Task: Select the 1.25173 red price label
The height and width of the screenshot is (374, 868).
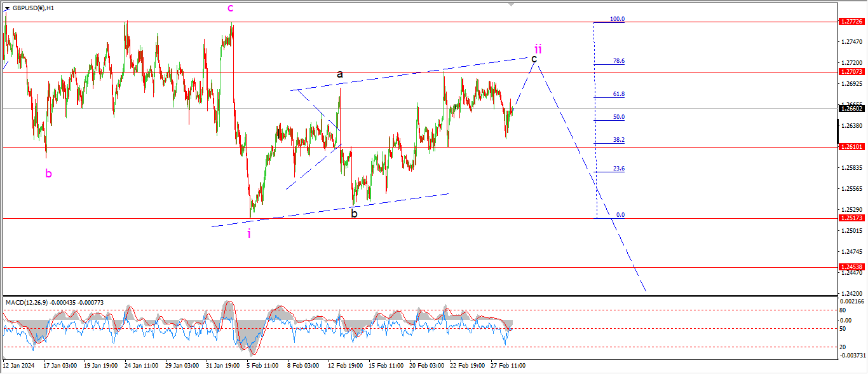Action: coord(851,218)
